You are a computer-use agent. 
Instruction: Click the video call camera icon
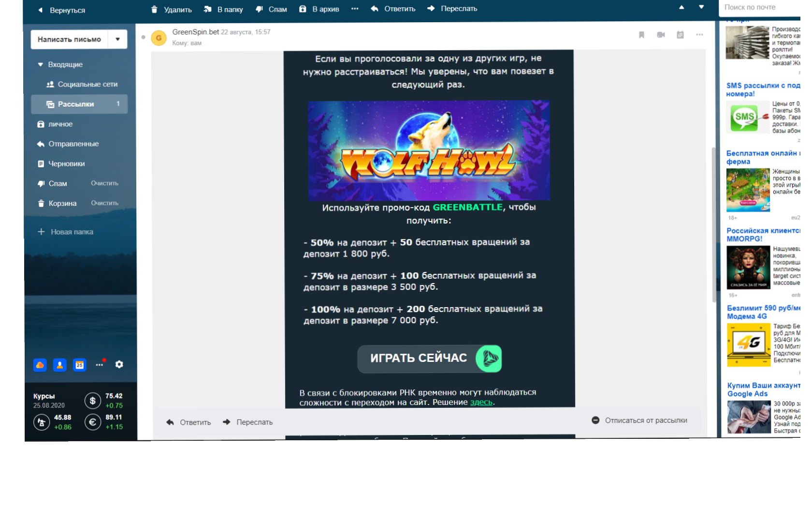661,35
